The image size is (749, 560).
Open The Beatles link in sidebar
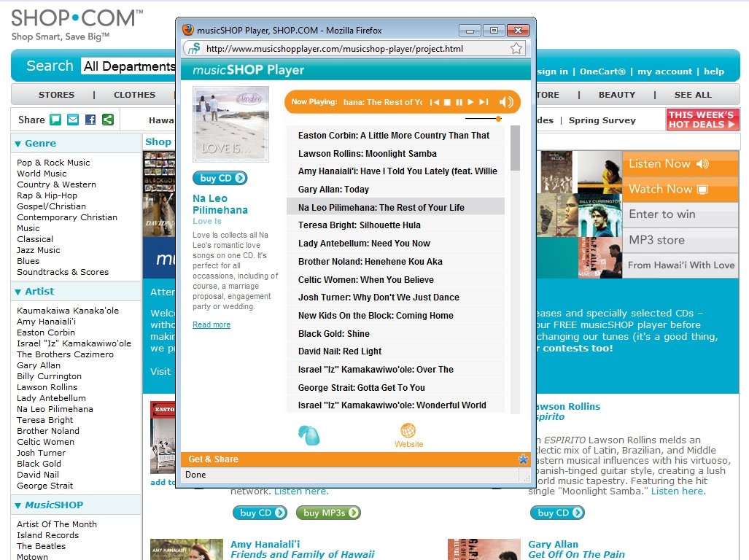[x=41, y=546]
